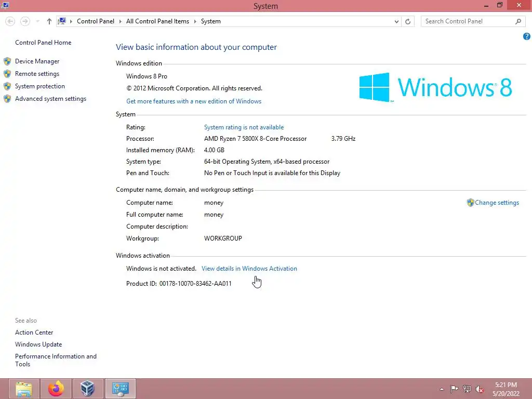Click the shield icon beside Device Manager
This screenshot has height=399, width=532.
click(x=7, y=61)
